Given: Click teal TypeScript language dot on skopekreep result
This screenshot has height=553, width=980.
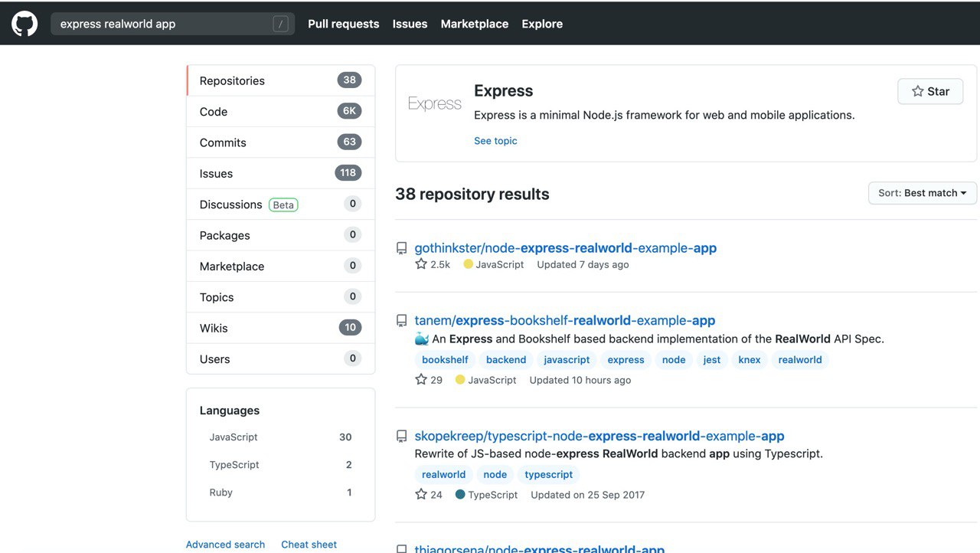Looking at the screenshot, I should coord(460,495).
